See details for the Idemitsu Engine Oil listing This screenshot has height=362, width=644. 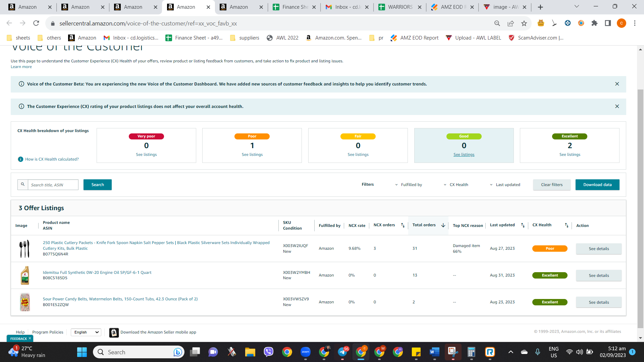click(x=599, y=276)
